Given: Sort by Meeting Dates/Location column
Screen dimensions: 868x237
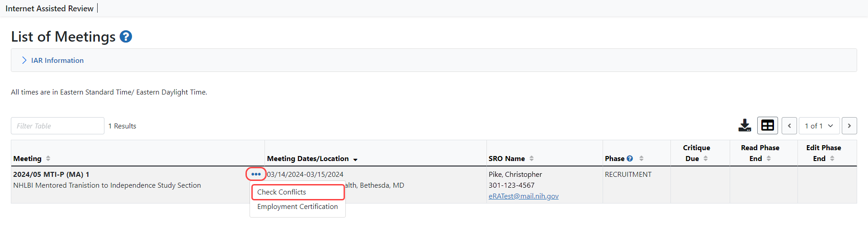Looking at the screenshot, I should (x=355, y=159).
